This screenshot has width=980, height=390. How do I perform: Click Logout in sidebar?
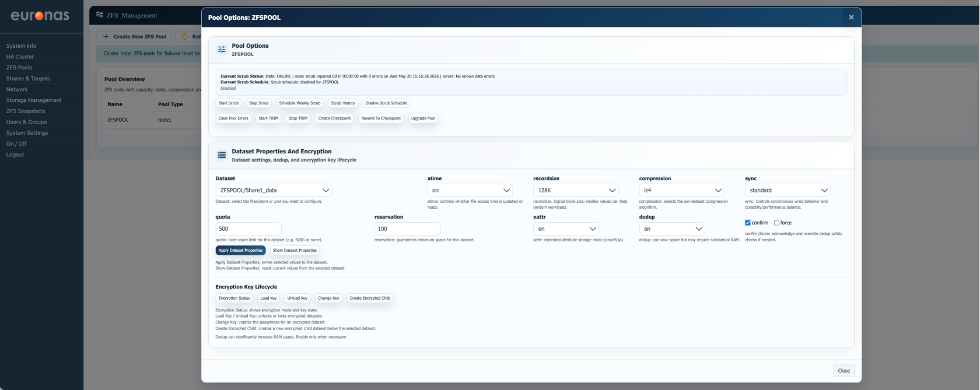pyautogui.click(x=15, y=154)
